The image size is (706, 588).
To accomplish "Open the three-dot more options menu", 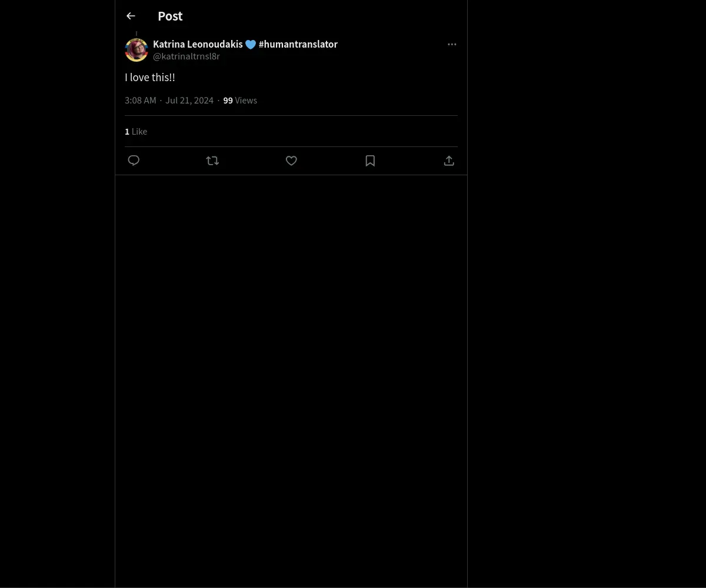I will pos(452,44).
